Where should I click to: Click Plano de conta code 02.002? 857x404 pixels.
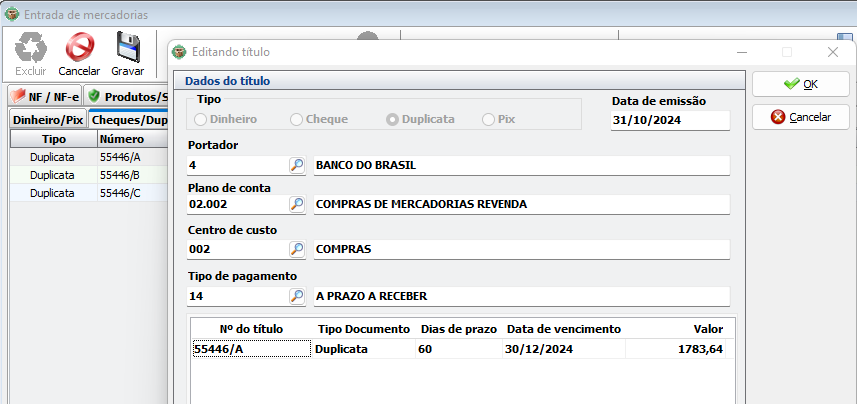237,204
